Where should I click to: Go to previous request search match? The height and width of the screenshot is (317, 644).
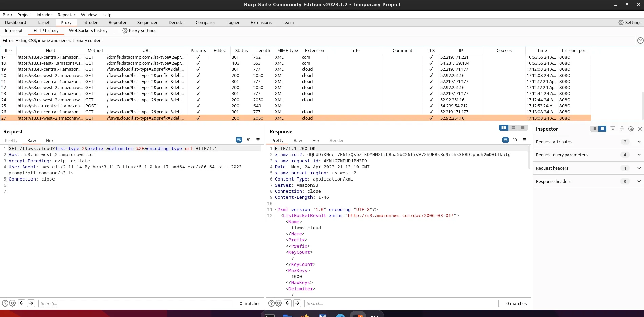tap(22, 303)
